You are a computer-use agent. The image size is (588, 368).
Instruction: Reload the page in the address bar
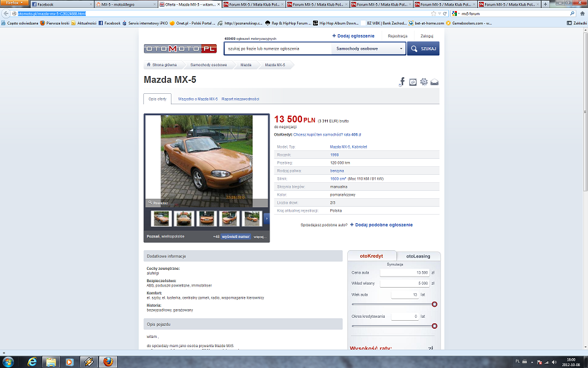tap(445, 13)
